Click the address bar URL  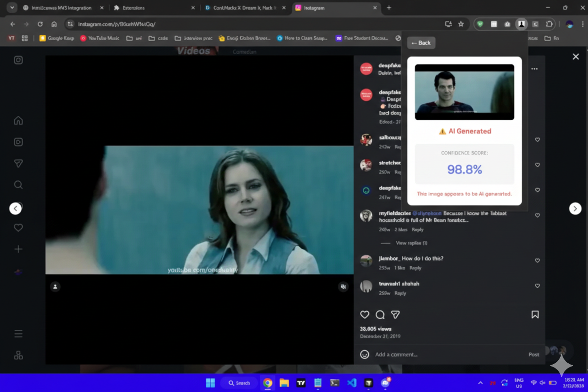click(117, 24)
